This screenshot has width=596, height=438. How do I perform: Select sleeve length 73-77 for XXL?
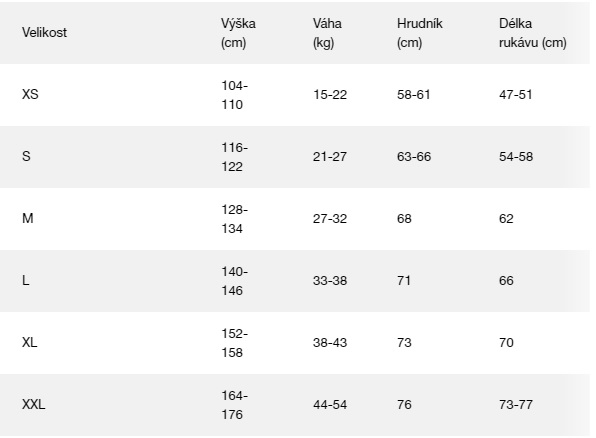516,405
